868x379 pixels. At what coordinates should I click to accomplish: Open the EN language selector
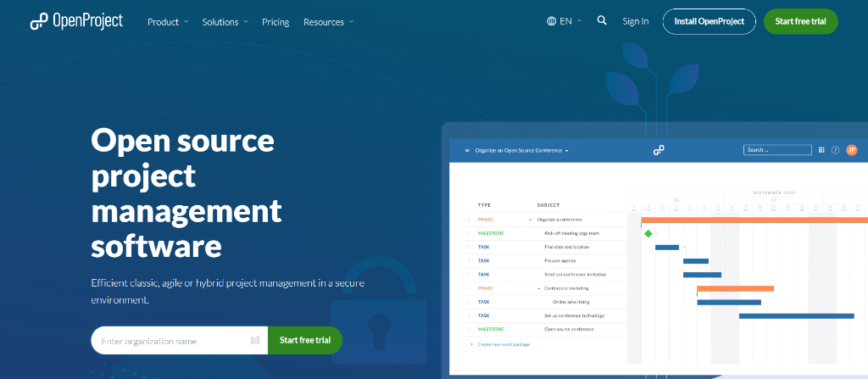pyautogui.click(x=564, y=21)
